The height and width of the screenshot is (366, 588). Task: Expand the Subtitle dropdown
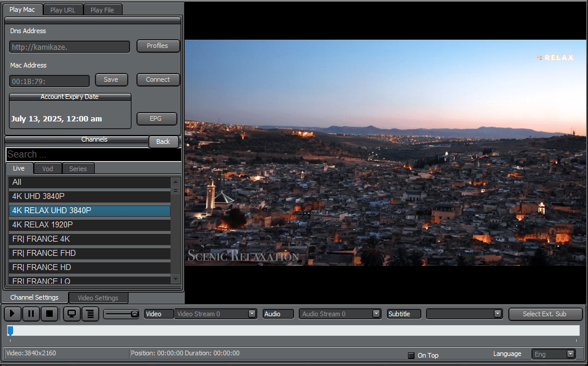coord(498,314)
